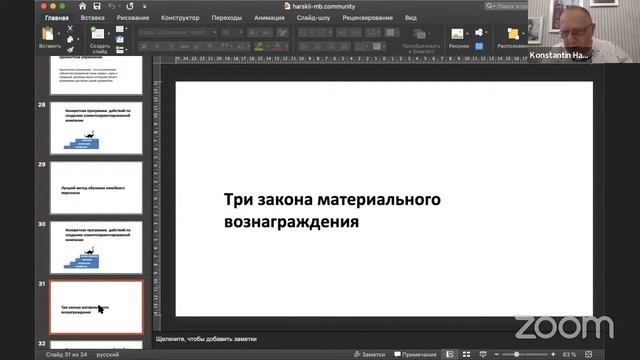Open the Слайд-шоу ribbon tab
640x360 pixels.
(x=313, y=18)
